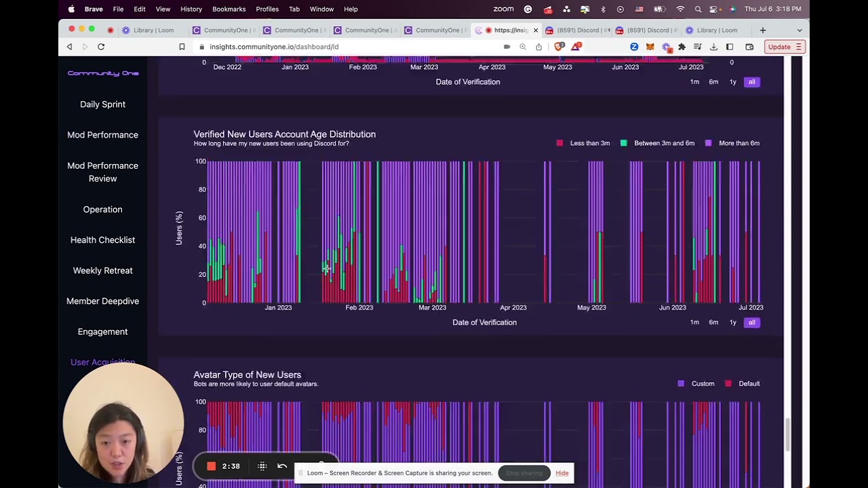Go to Mod Performance page
This screenshot has height=488, width=868.
[103, 135]
